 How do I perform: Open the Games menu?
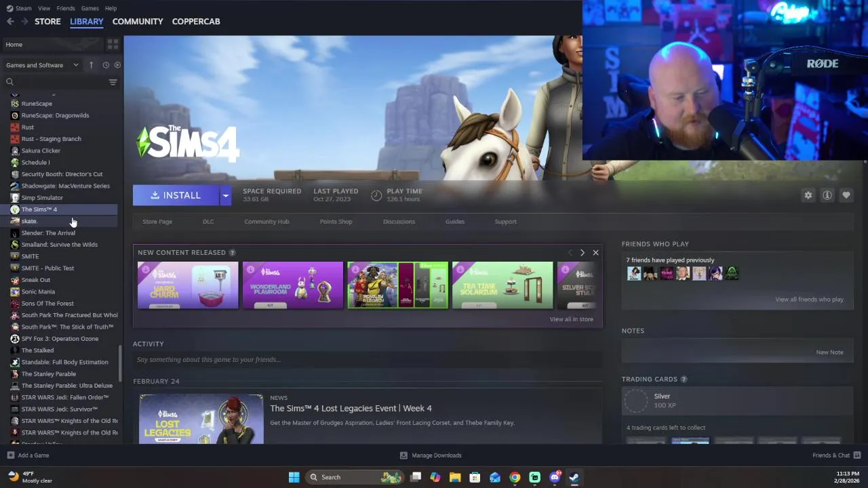pos(90,8)
